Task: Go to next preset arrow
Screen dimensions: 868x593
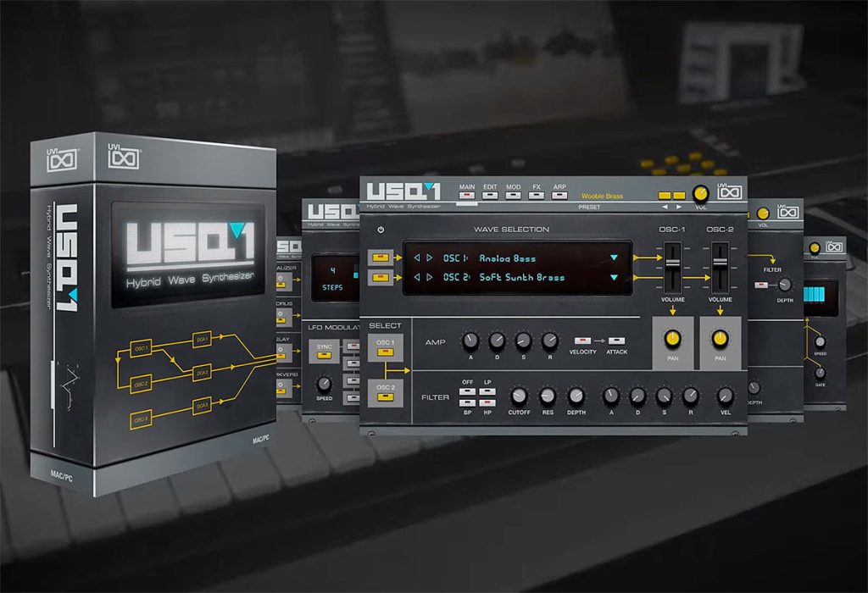Action: (679, 207)
